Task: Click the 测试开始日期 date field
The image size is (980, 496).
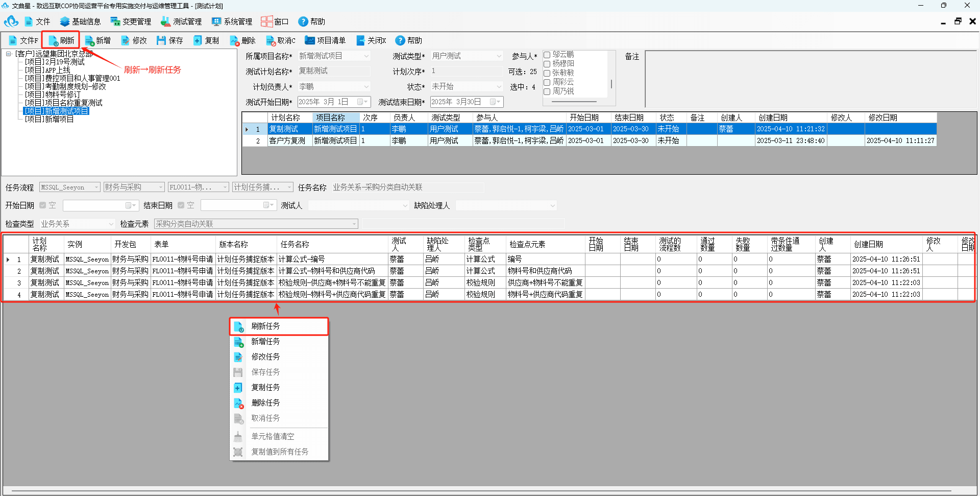Action: pos(334,102)
